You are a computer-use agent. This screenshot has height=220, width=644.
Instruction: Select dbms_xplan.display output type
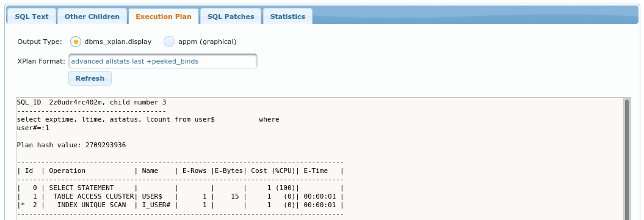click(76, 42)
